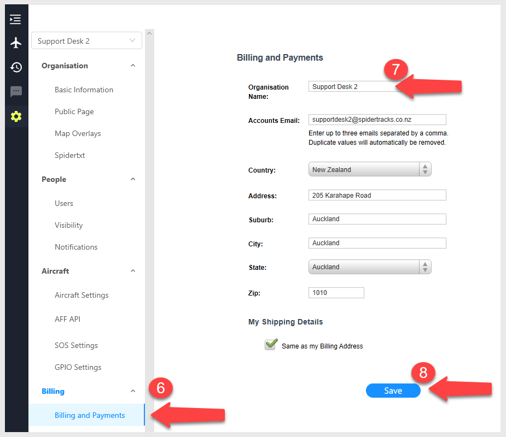The image size is (506, 437).
Task: Go to SOS Settings page
Action: point(76,345)
